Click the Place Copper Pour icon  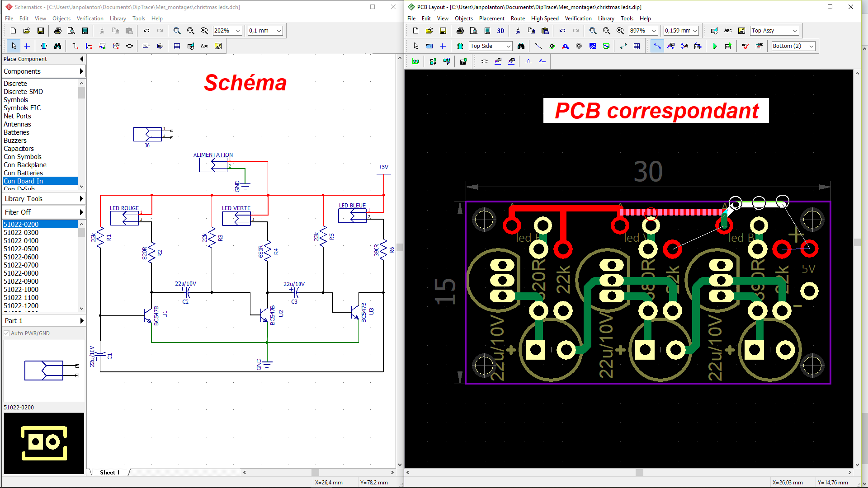(x=592, y=46)
